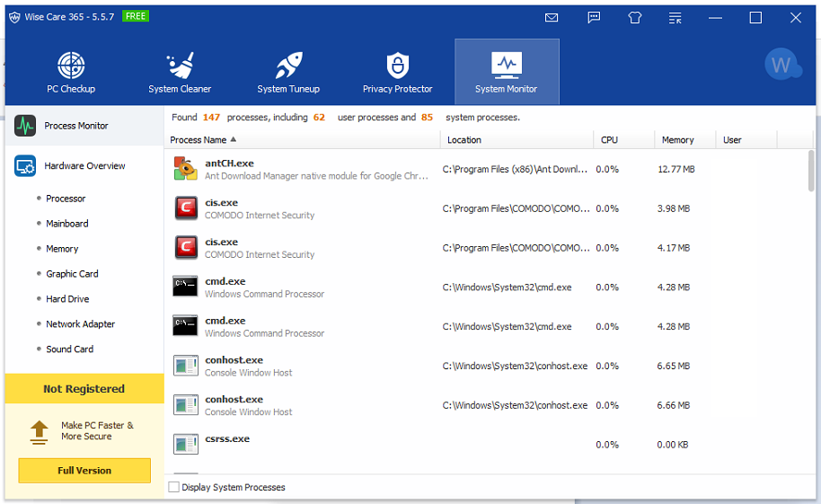
Task: Click the System Tuneup rocket icon
Action: point(288,66)
